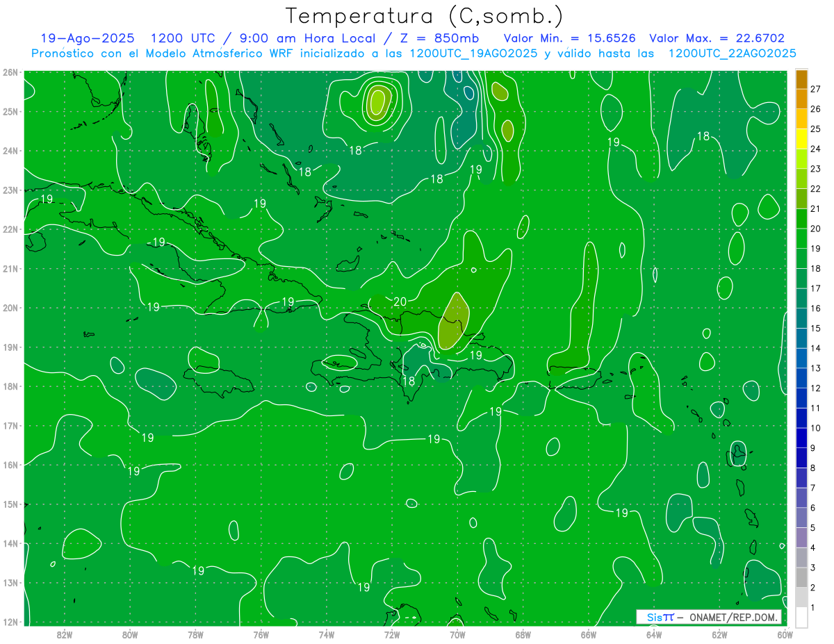Click the '76W' longitude axis label
The image size is (834, 644).
point(261,634)
